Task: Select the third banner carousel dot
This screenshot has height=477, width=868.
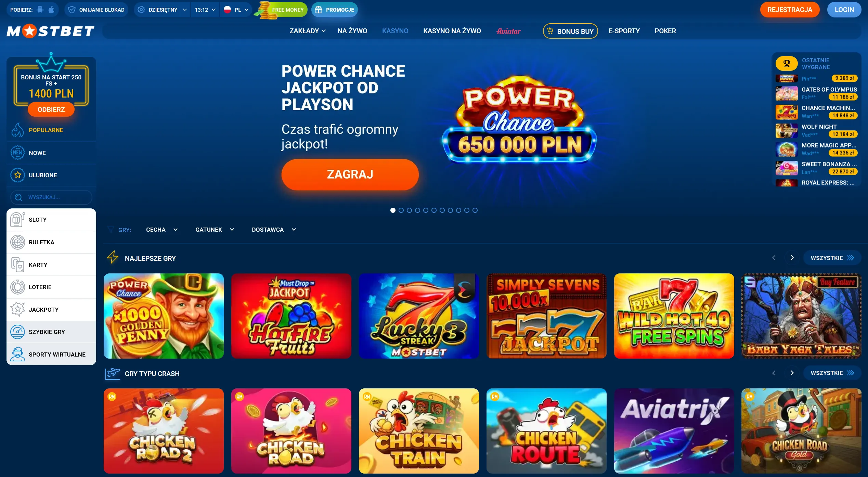Action: 409,210
